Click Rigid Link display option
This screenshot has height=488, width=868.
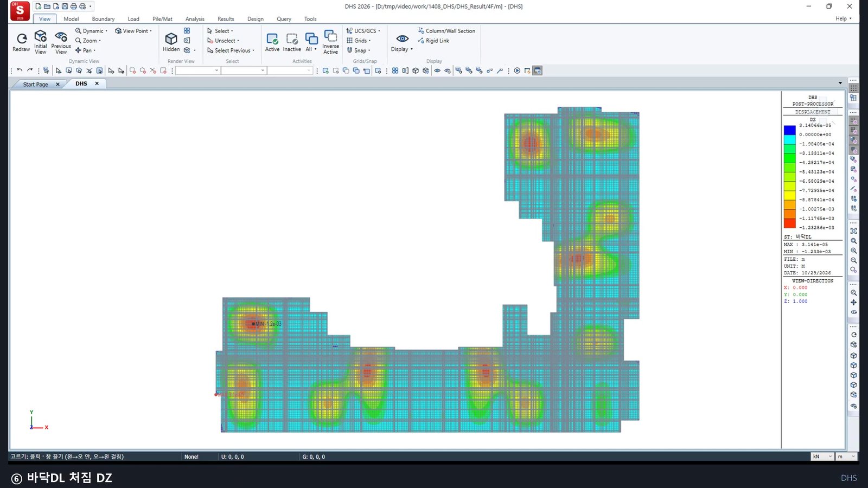tap(433, 41)
